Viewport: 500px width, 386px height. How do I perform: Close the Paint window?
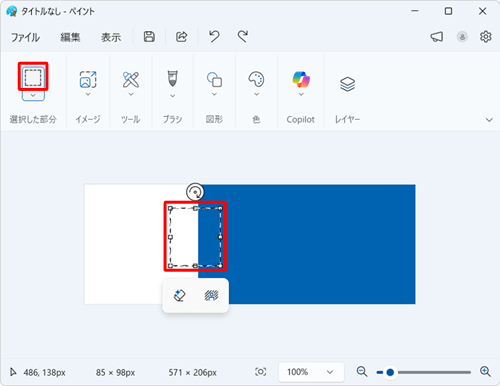point(482,11)
